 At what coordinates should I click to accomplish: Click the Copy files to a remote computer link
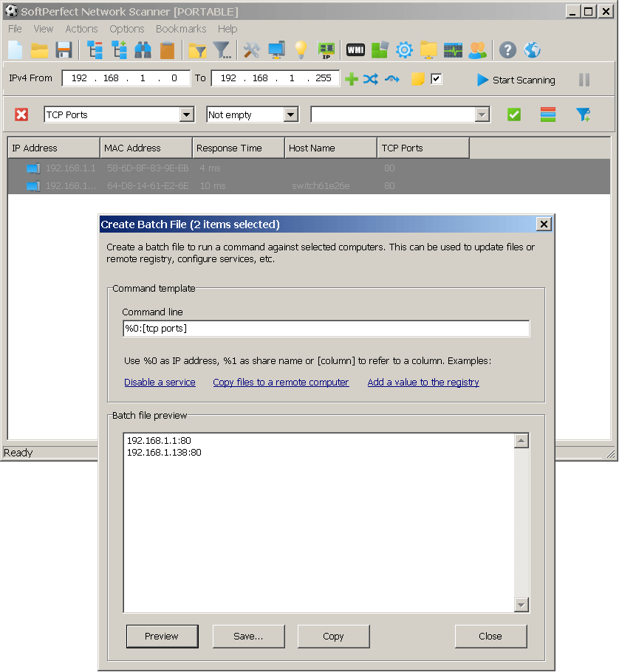281,383
